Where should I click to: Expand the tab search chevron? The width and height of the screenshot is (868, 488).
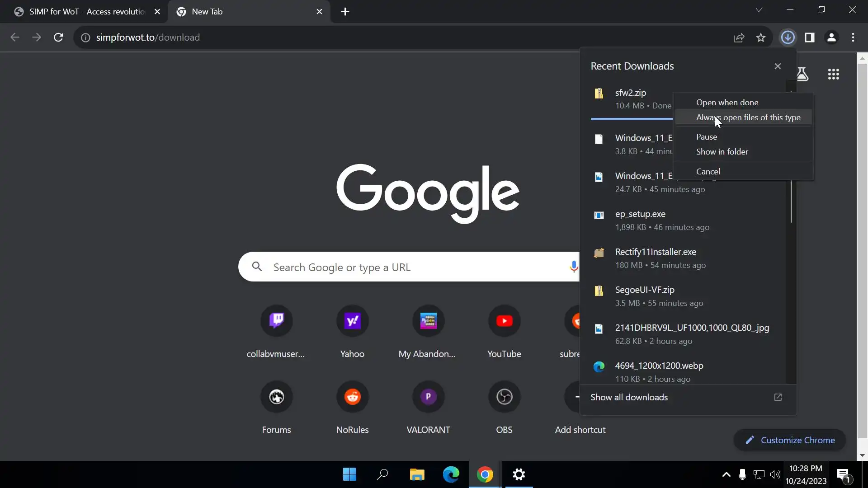pos(759,10)
